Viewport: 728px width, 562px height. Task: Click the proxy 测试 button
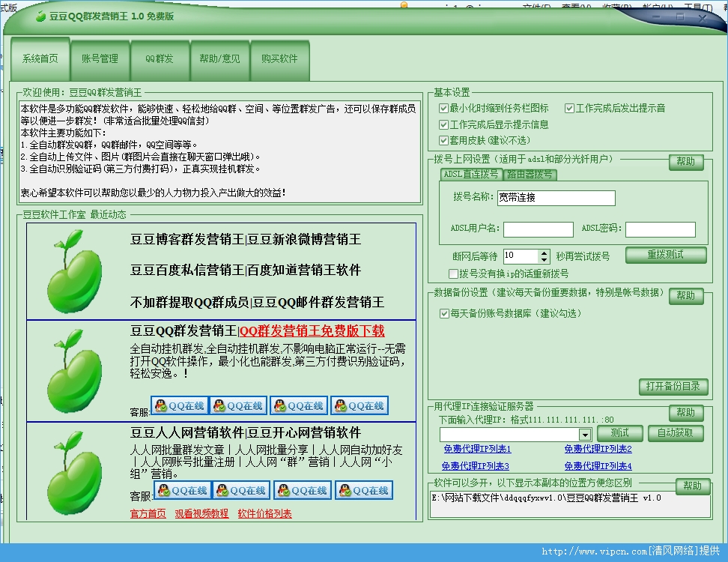point(620,433)
